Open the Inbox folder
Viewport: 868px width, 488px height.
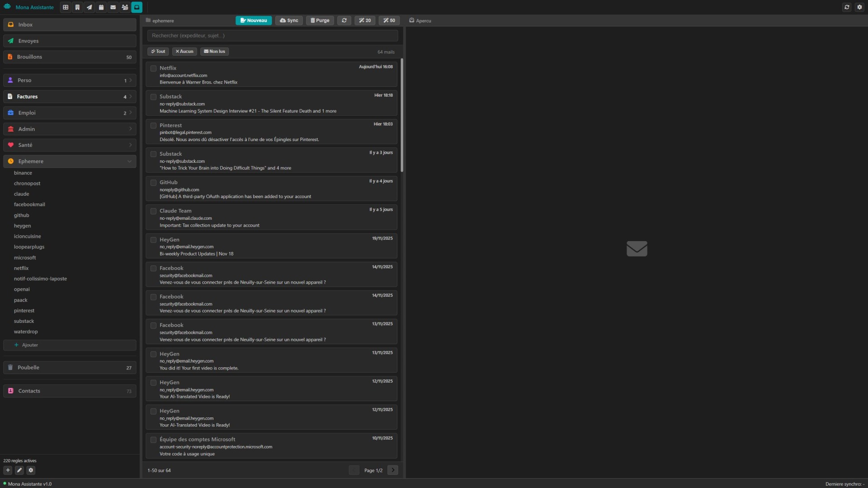pyautogui.click(x=70, y=25)
